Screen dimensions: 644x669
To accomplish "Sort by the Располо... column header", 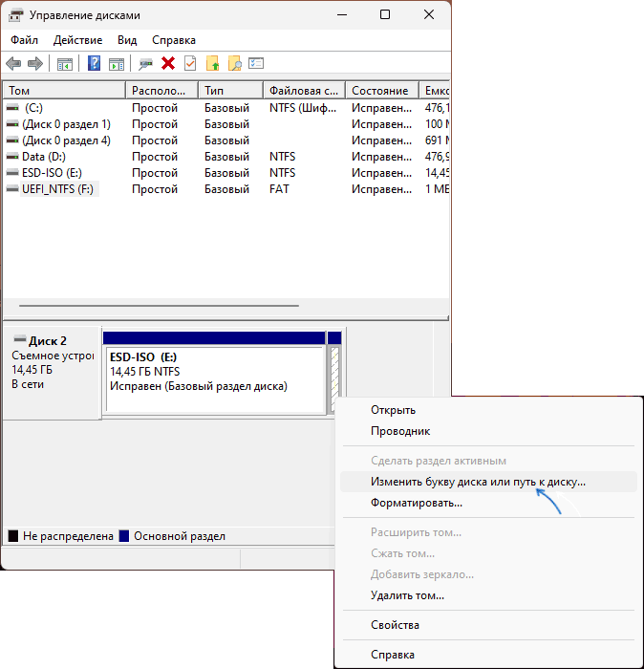I will [162, 91].
